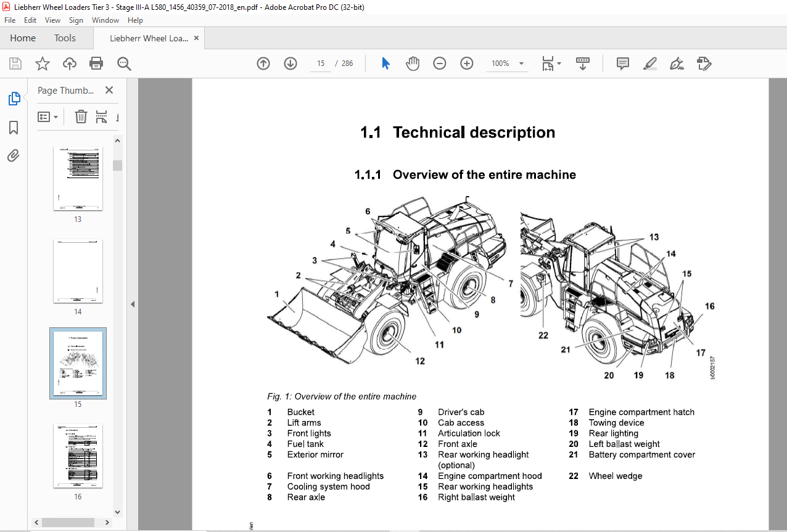Delete selected page with the trash icon

coord(81,117)
